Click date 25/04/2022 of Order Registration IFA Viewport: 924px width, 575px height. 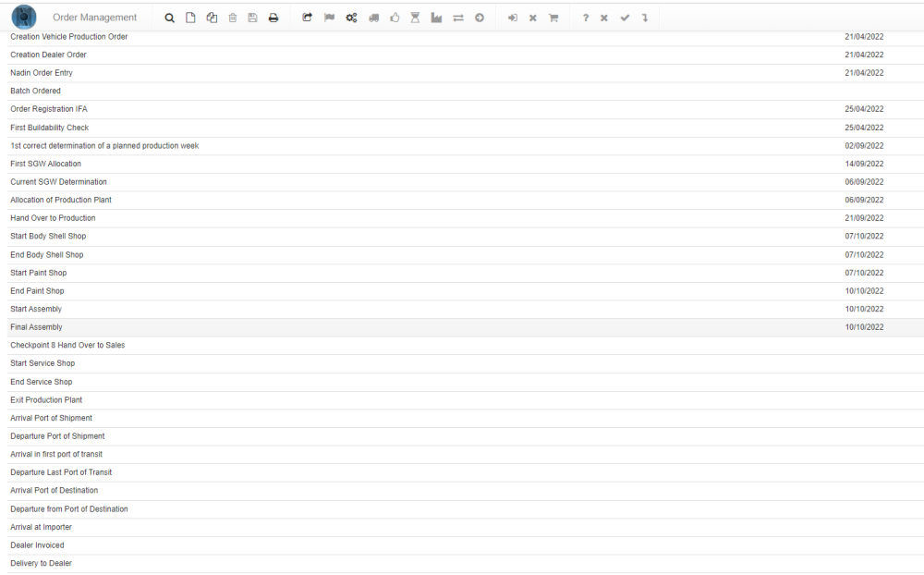click(864, 109)
